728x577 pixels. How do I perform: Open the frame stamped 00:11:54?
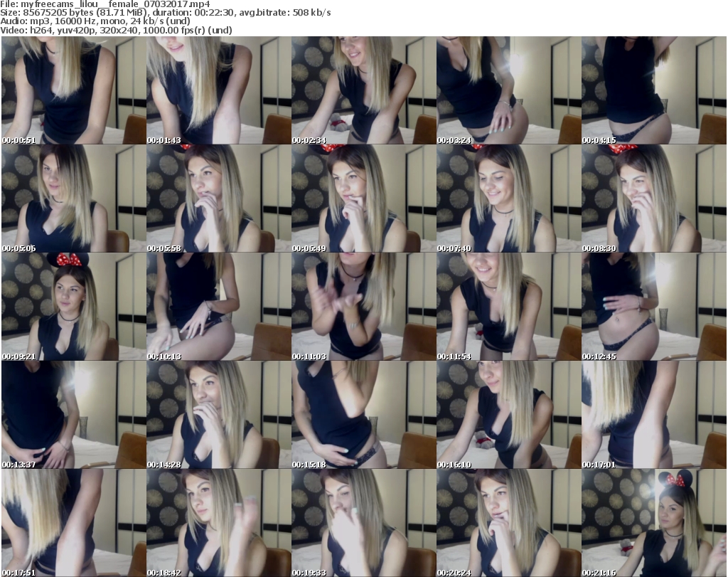click(508, 307)
